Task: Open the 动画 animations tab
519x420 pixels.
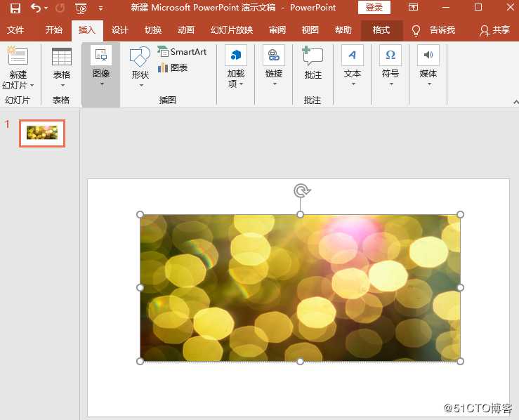Action: [186, 30]
